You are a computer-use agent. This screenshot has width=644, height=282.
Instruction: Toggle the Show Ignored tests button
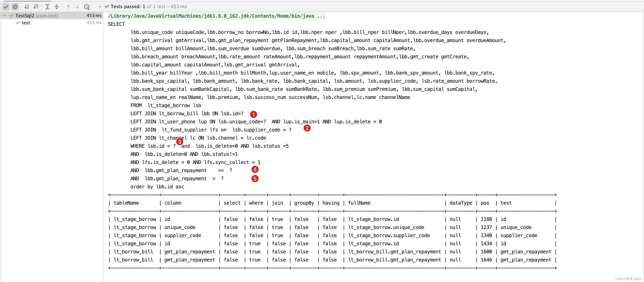(x=15, y=7)
